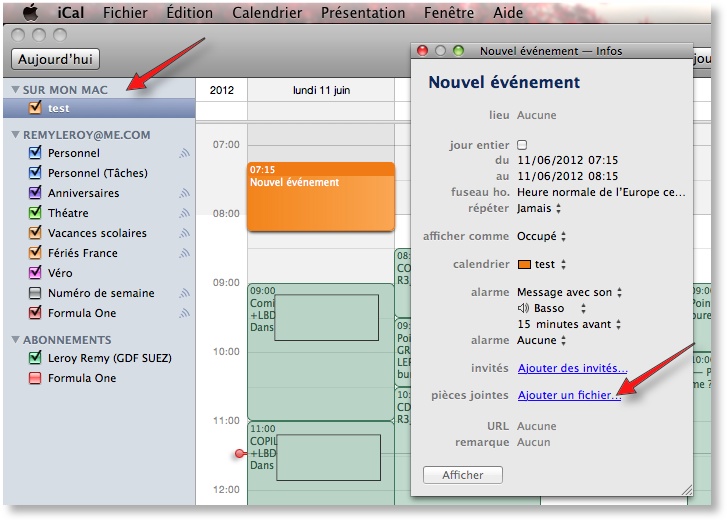Uncheck the Véro calendar
The height and width of the screenshot is (523, 728).
click(35, 272)
